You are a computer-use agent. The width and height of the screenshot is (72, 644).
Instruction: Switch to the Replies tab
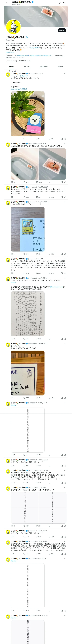[27, 67]
